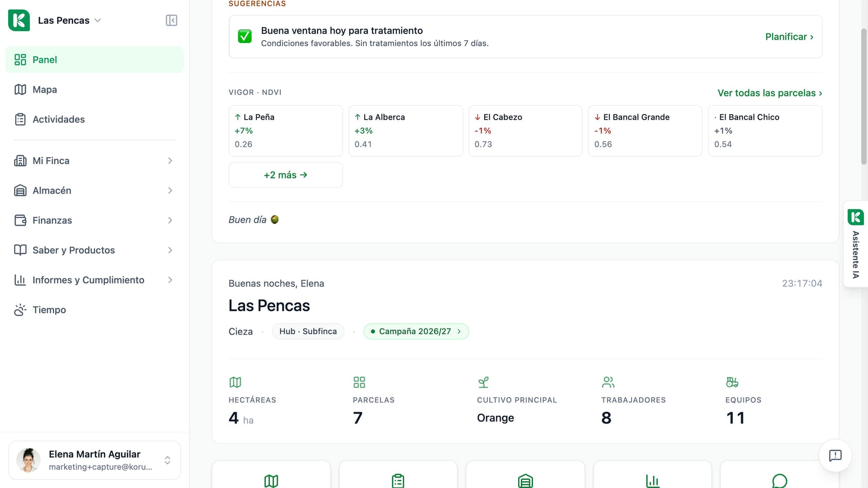Open Tiempo weather section
868x488 pixels.
point(94,310)
